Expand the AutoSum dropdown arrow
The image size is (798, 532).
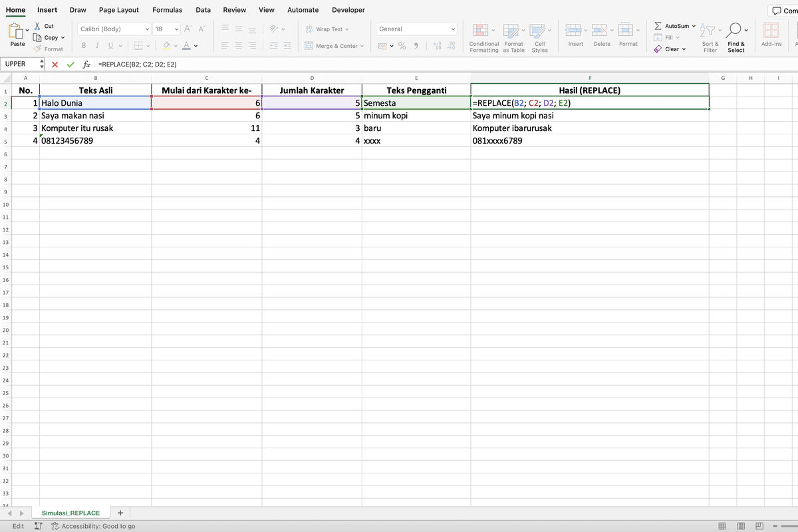[694, 26]
